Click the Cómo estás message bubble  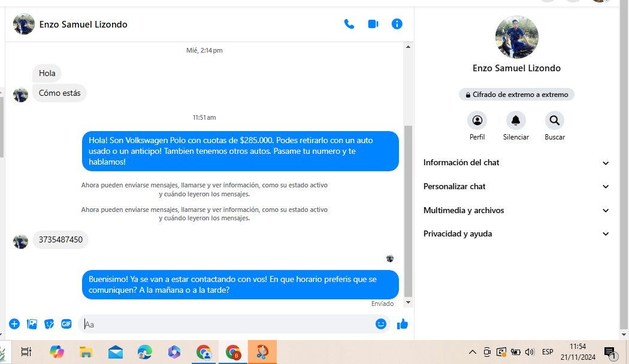click(59, 93)
